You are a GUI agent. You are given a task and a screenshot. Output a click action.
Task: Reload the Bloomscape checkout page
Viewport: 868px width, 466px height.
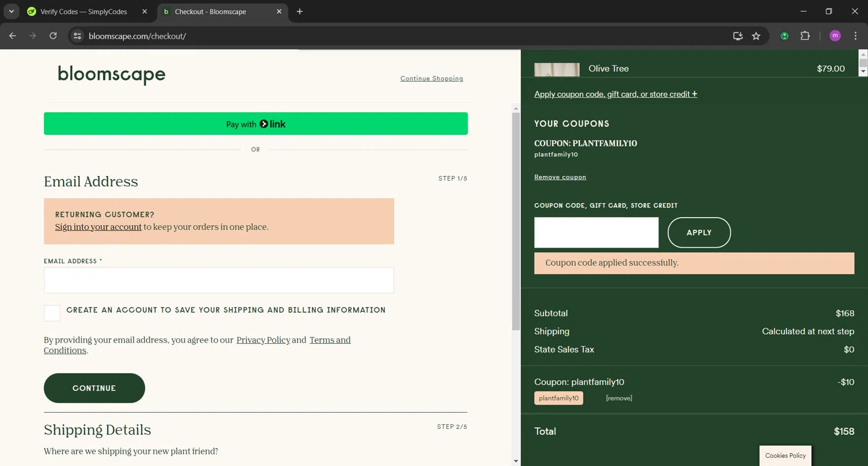[53, 36]
